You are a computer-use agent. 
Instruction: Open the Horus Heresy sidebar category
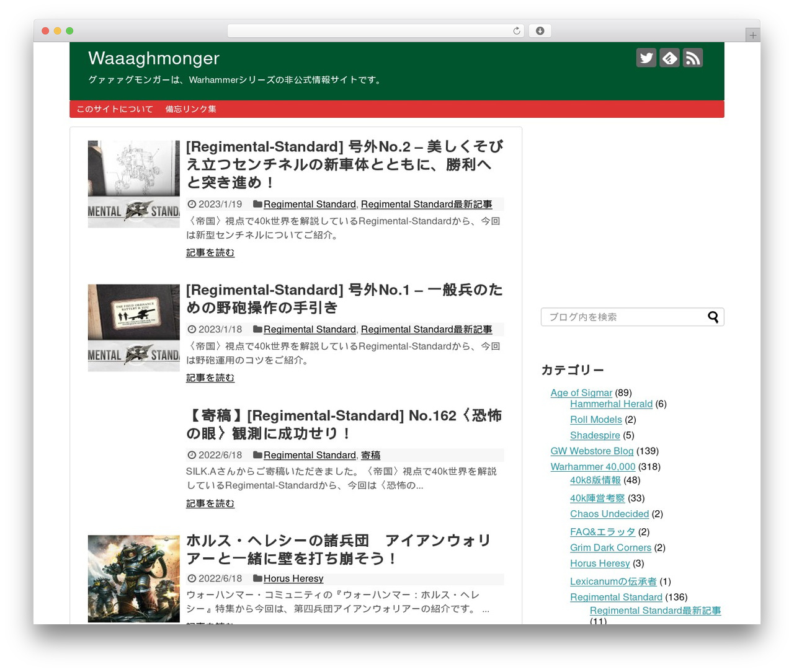coord(600,564)
